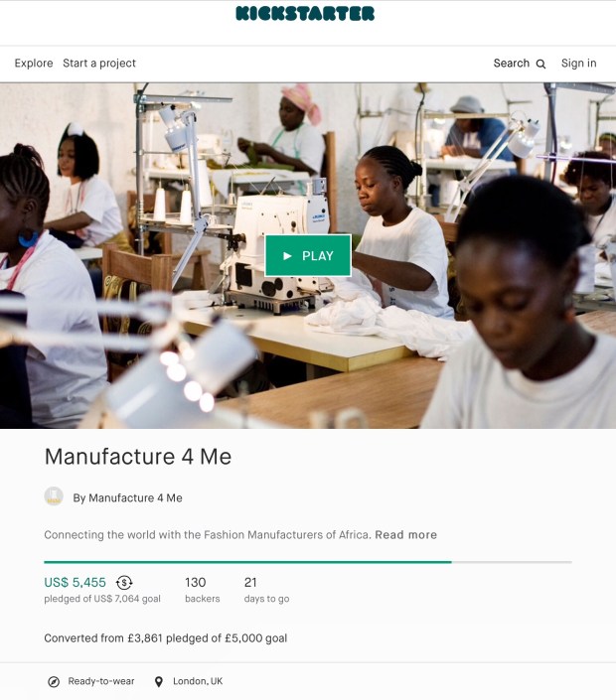The height and width of the screenshot is (700, 616).
Task: Open the Explore menu
Action: click(x=34, y=64)
